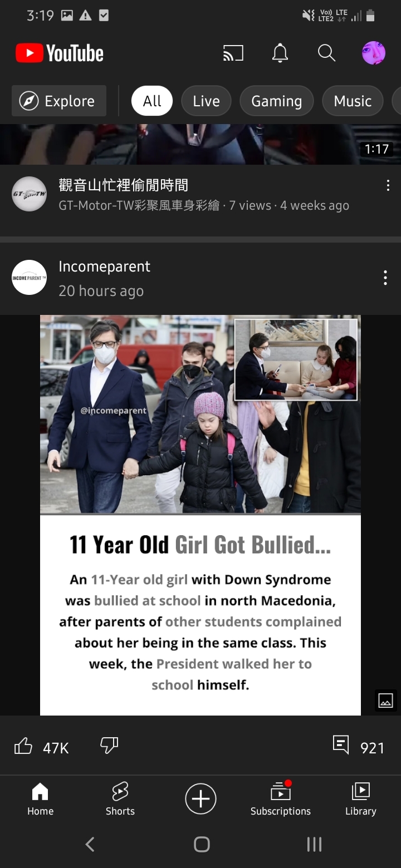The height and width of the screenshot is (868, 401).
Task: Open the 11 Year Old Girl post image
Action: [200, 515]
